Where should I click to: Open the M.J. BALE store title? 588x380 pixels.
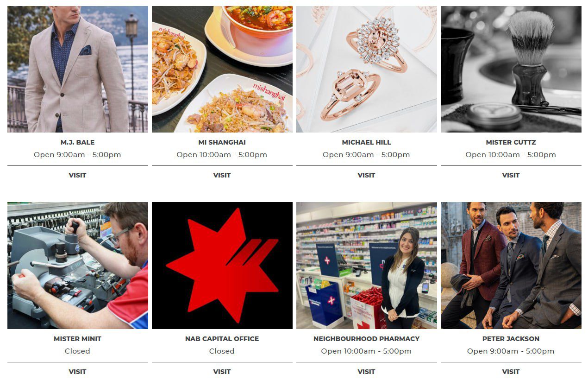[x=78, y=142]
